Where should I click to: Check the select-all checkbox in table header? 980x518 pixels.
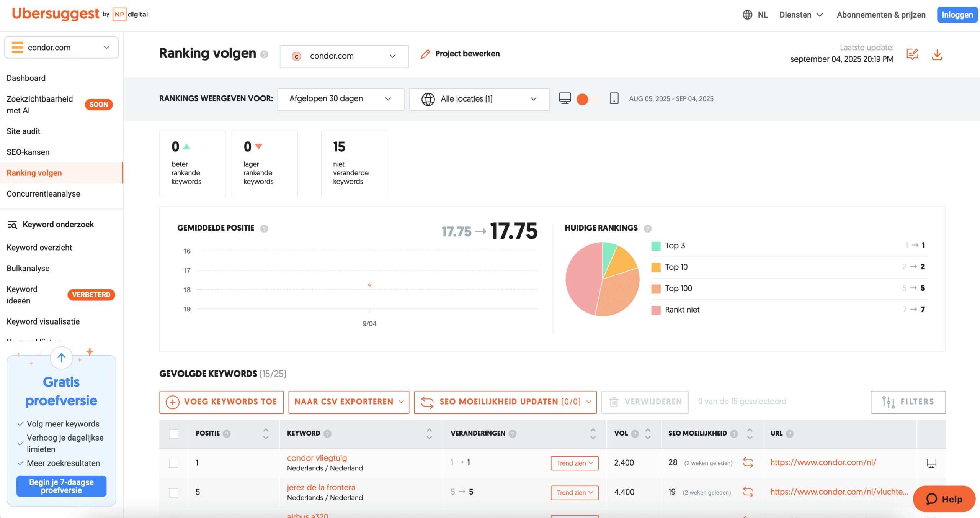pyautogui.click(x=173, y=434)
